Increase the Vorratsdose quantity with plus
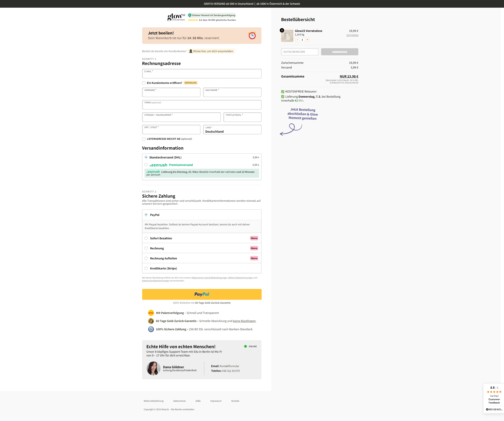The width and height of the screenshot is (504, 421). [307, 40]
